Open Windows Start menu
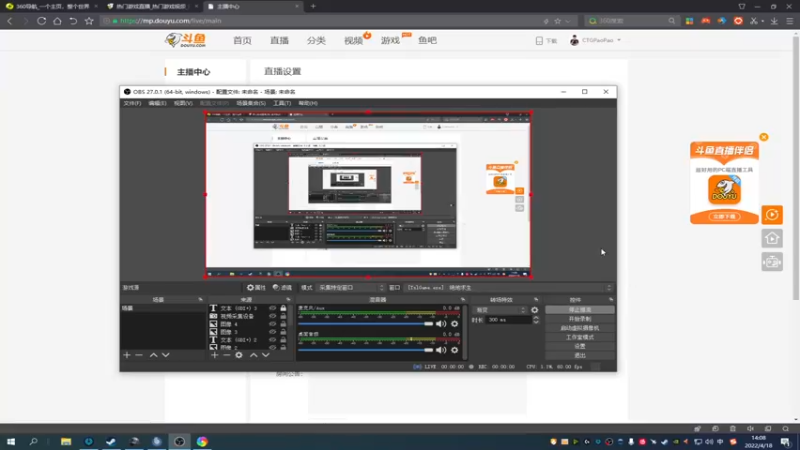This screenshot has height=450, width=800. point(11,441)
